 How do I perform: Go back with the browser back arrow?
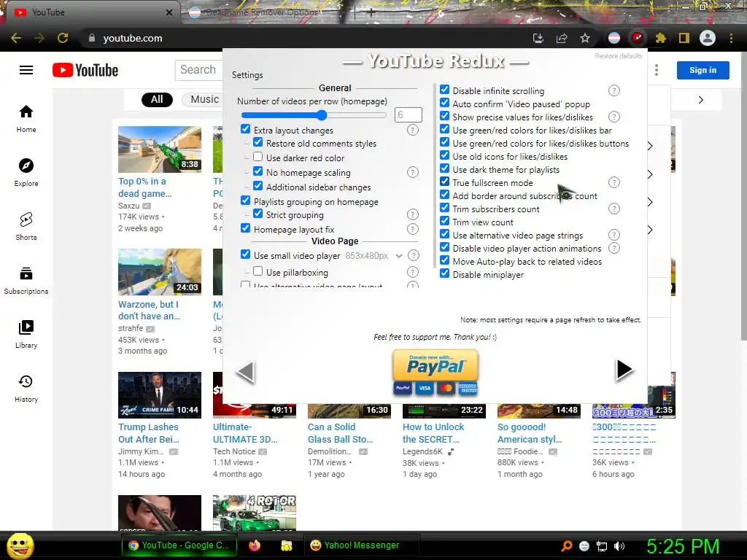(x=16, y=38)
